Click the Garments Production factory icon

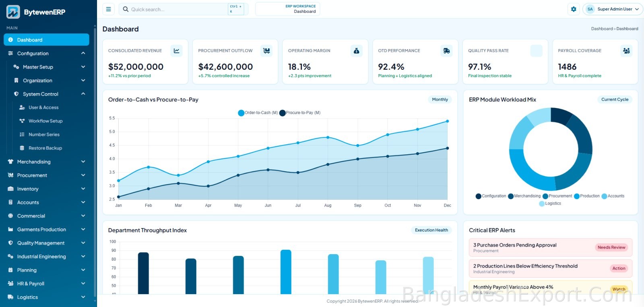point(10,230)
